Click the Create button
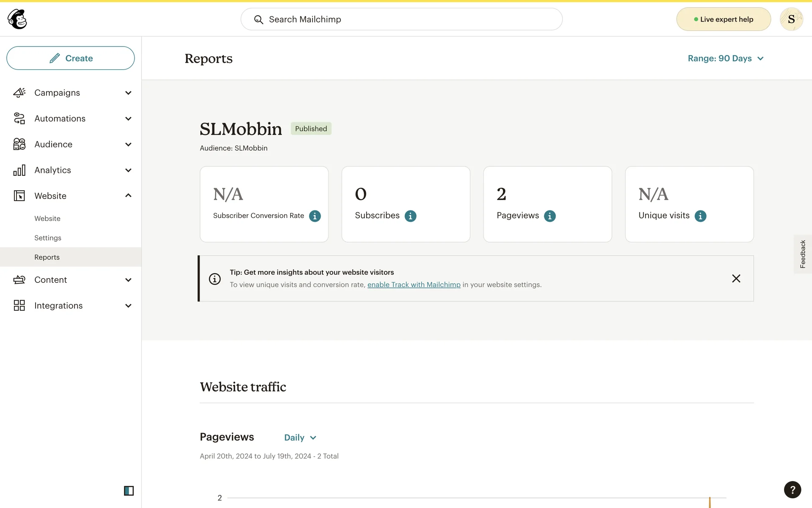The width and height of the screenshot is (812, 508). click(71, 58)
